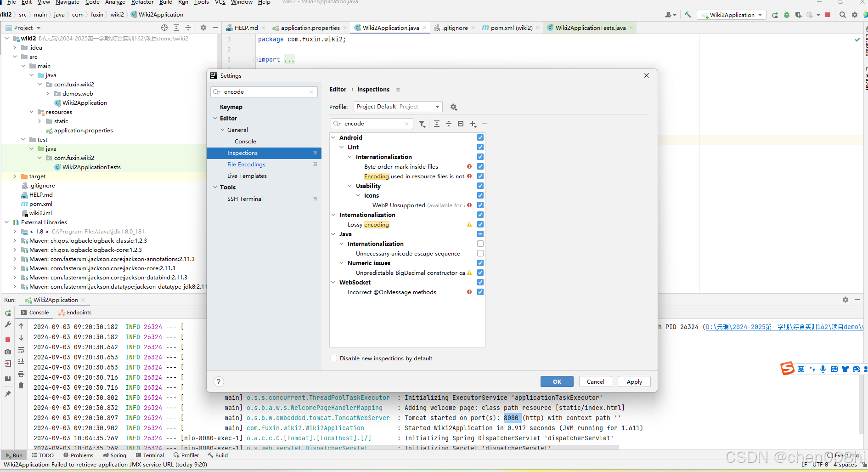
Task: Toggle soft-wrap in the run console
Action: click(x=21, y=350)
